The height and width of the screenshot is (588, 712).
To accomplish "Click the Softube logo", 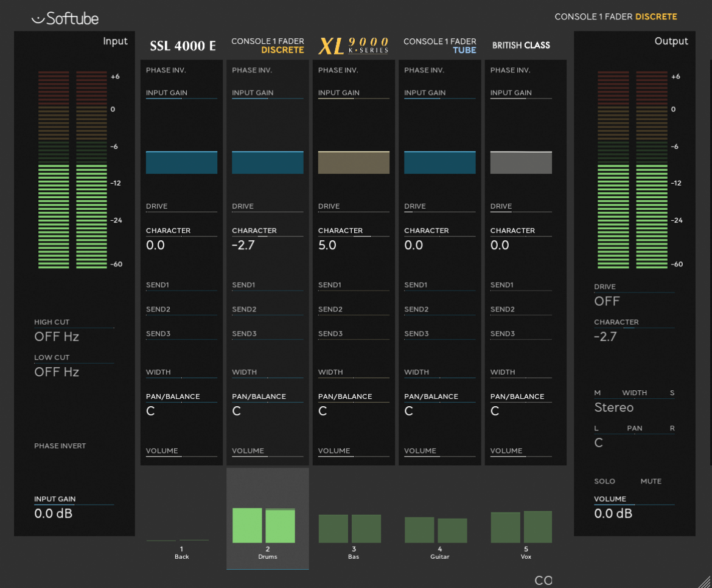I will coord(65,18).
